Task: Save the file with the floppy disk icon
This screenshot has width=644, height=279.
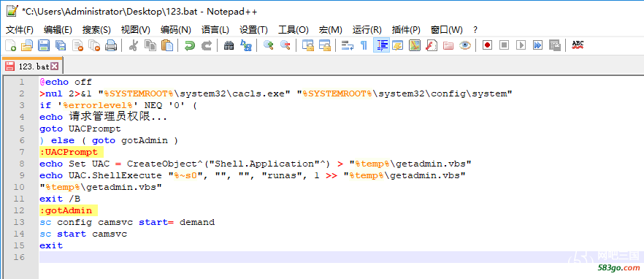Action: (44, 45)
